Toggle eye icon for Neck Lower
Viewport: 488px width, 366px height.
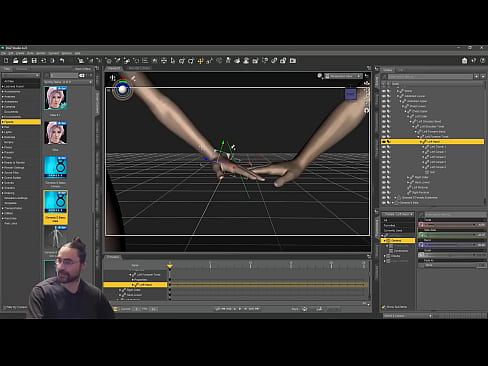(x=384, y=182)
